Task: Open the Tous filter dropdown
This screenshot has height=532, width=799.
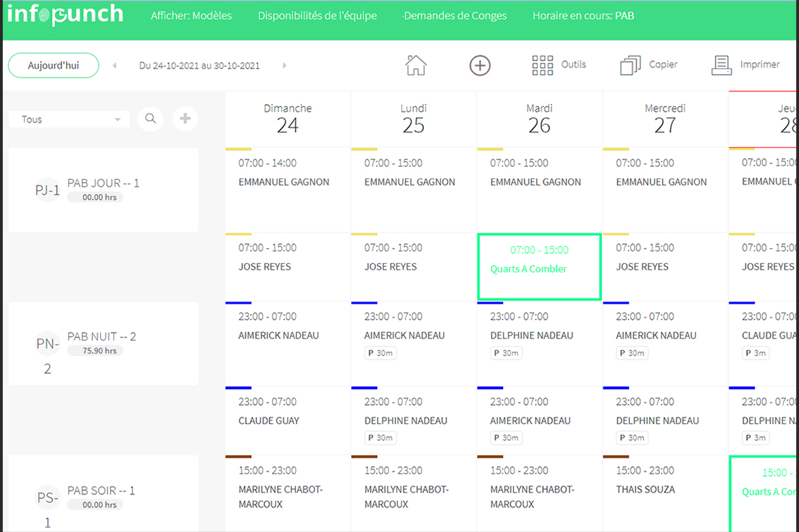Action: [x=70, y=119]
